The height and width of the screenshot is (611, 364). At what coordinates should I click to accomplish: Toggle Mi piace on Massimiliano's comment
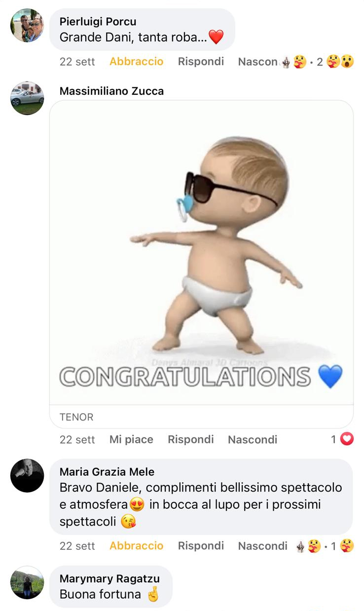click(131, 439)
